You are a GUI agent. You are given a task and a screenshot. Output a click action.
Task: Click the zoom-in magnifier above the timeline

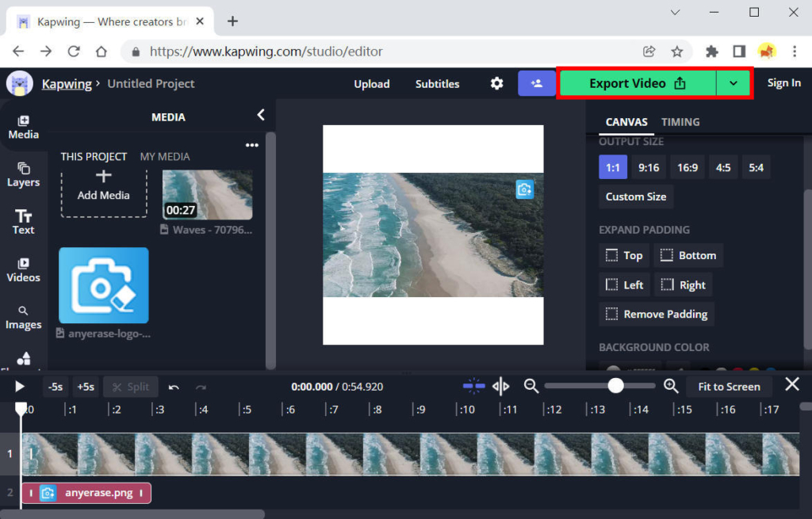click(x=670, y=386)
